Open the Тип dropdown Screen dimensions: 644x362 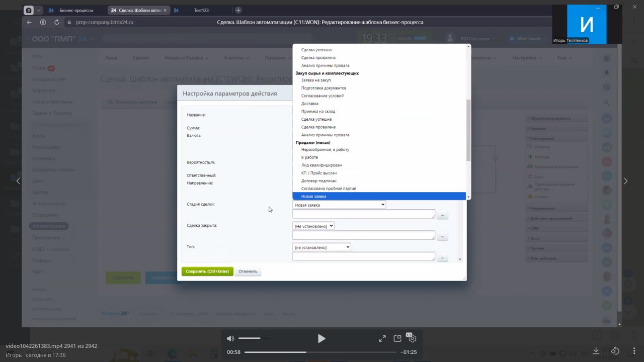pyautogui.click(x=321, y=247)
